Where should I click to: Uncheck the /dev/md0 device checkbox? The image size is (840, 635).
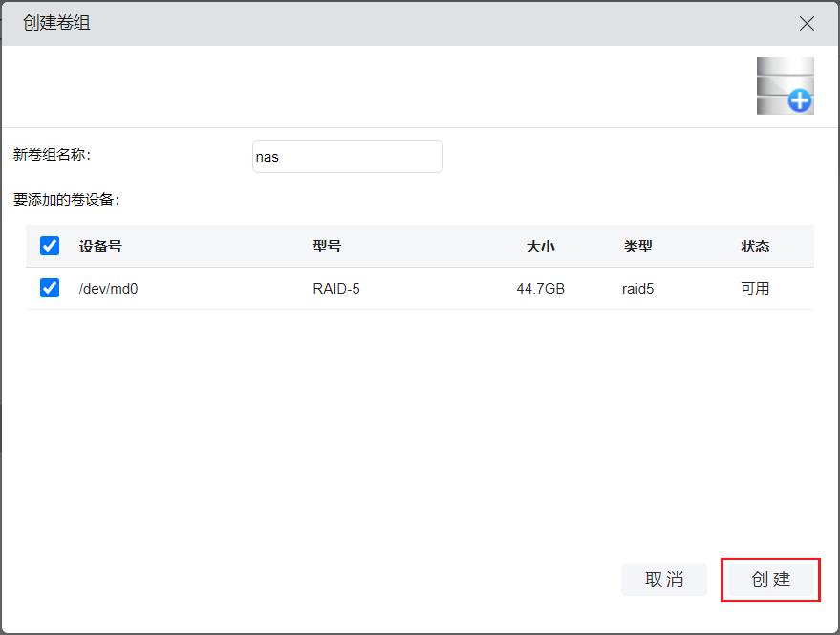50,288
